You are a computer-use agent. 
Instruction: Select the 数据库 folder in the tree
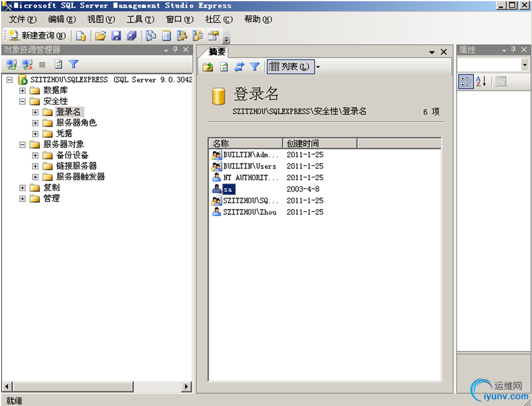pos(56,91)
